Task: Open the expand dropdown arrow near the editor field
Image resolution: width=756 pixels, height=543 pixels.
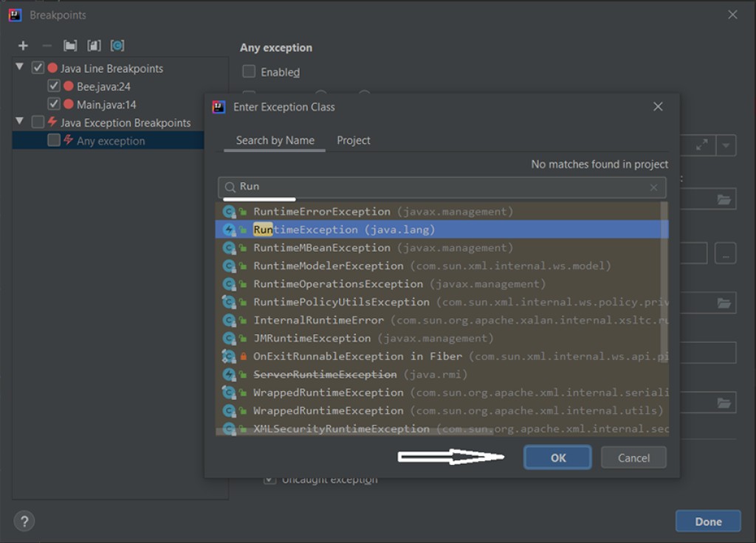Action: [x=726, y=145]
